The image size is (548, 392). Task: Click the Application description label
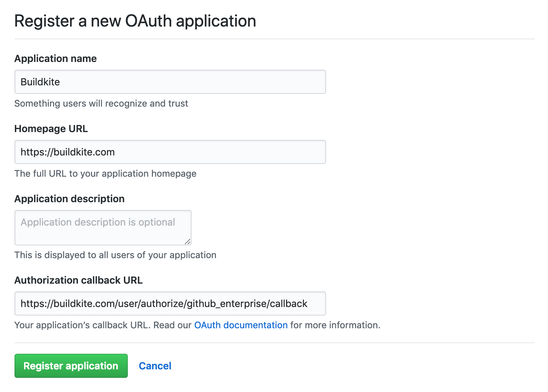(69, 199)
